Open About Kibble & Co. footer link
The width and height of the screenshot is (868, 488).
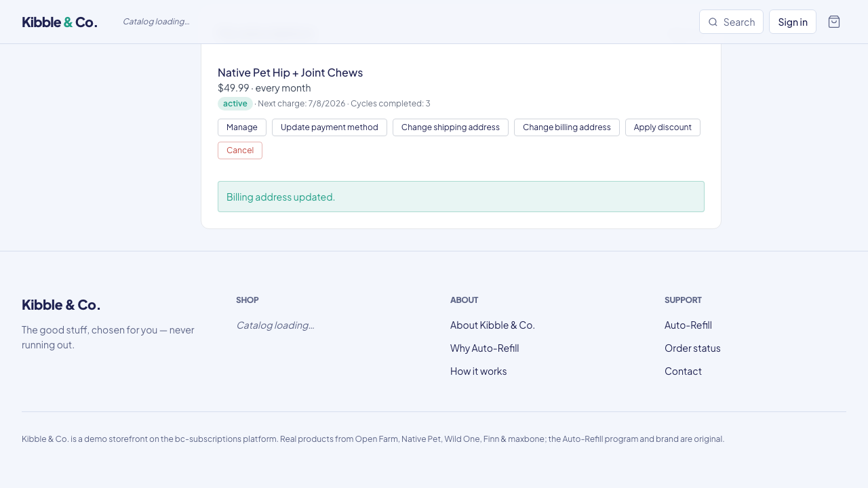[x=492, y=325]
